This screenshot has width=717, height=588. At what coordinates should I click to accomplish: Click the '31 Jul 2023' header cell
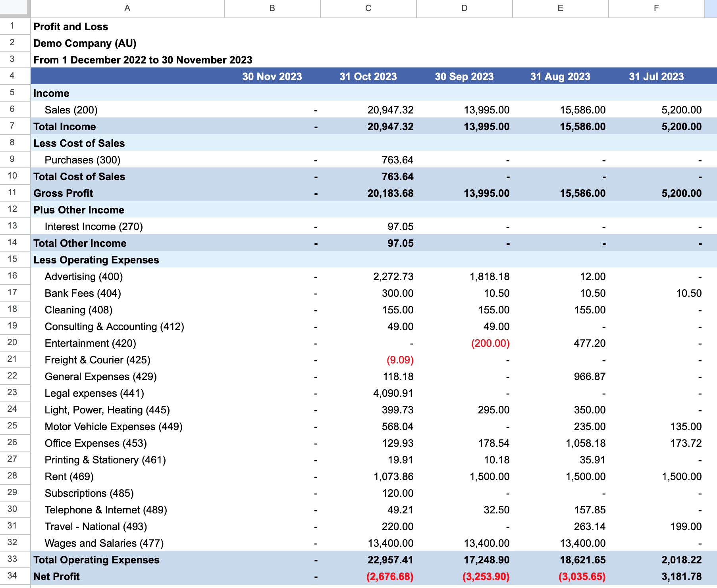pos(657,76)
